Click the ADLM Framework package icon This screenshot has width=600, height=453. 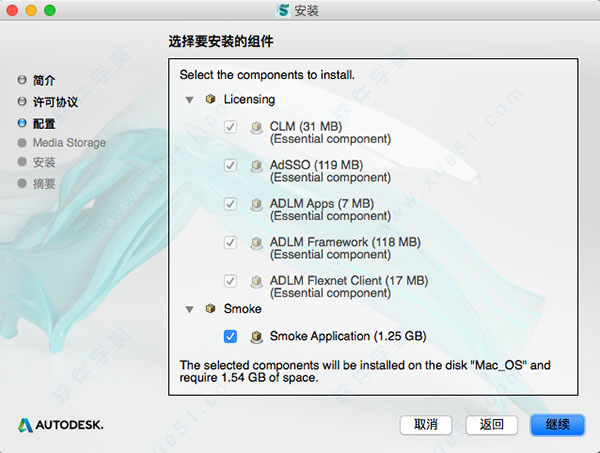pyautogui.click(x=256, y=243)
